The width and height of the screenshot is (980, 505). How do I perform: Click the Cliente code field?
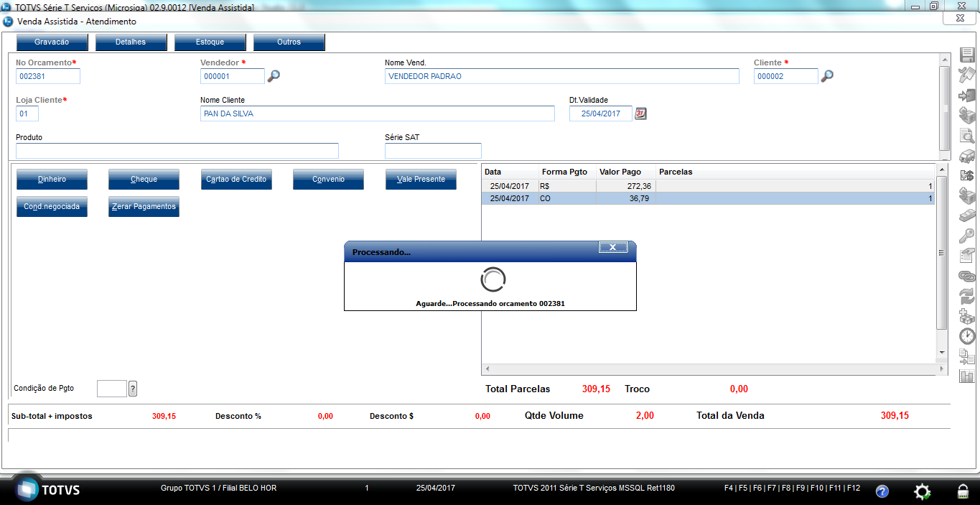click(786, 76)
